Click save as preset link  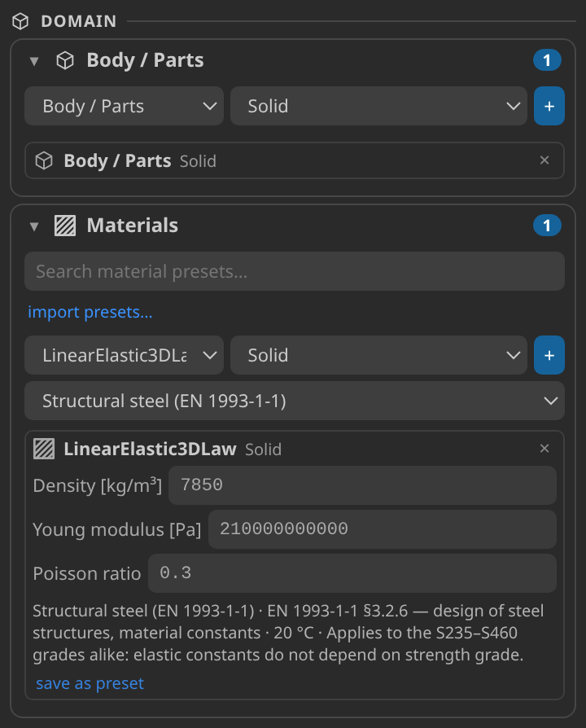[90, 683]
